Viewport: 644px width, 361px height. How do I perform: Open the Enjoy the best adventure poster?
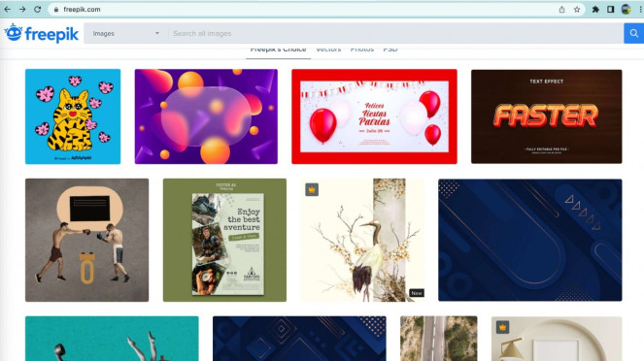[224, 240]
